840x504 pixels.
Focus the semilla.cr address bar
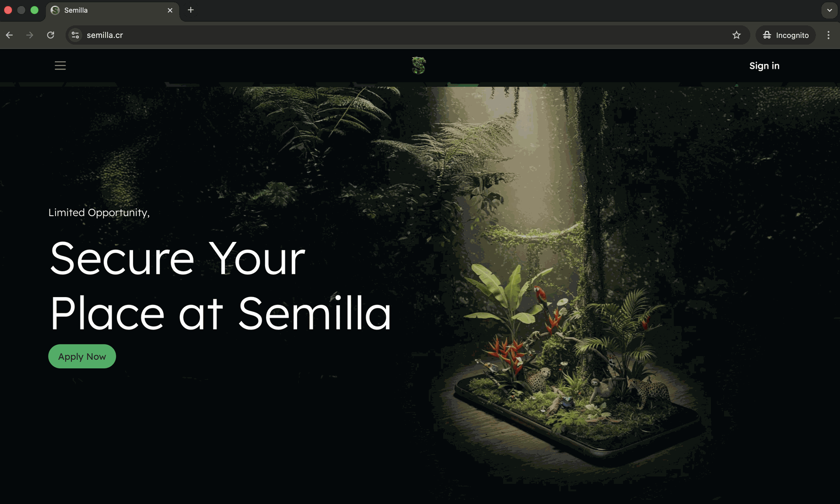pyautogui.click(x=402, y=35)
